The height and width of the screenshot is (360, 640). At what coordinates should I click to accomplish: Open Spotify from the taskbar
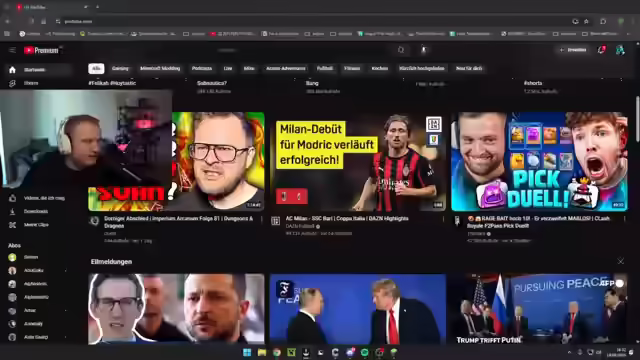[x=364, y=352]
